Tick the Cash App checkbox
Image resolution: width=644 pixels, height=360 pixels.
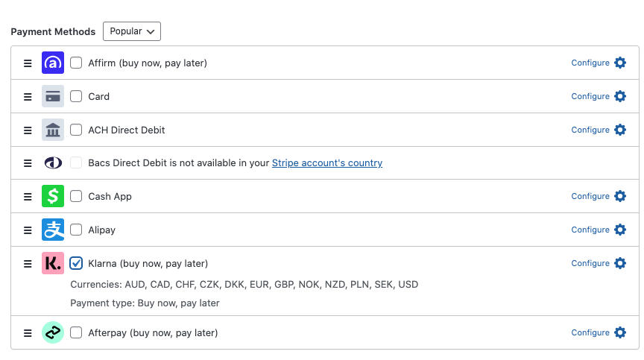click(76, 197)
